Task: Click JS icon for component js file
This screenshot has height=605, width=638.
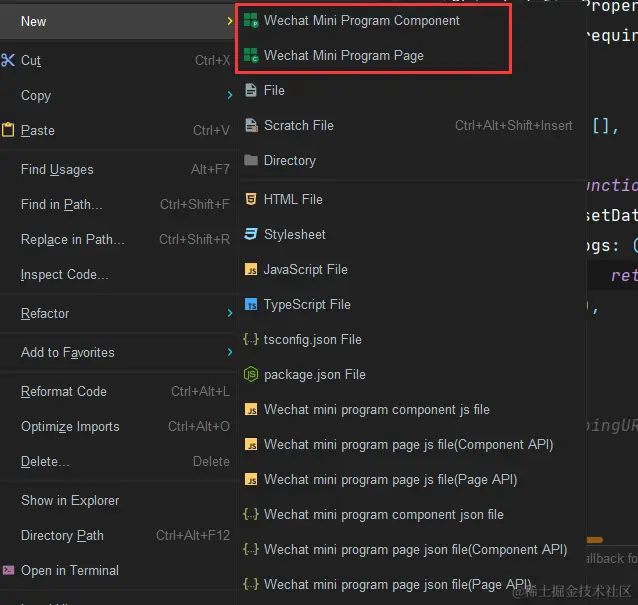Action: (251, 409)
